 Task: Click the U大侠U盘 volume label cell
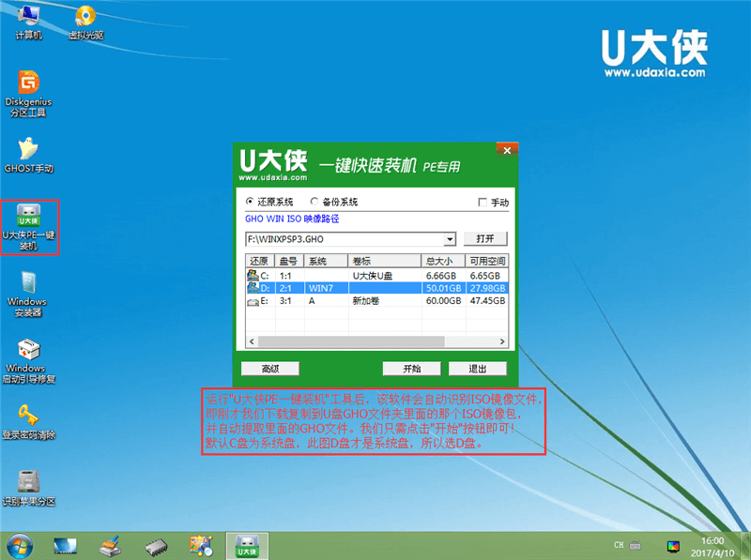pyautogui.click(x=373, y=276)
